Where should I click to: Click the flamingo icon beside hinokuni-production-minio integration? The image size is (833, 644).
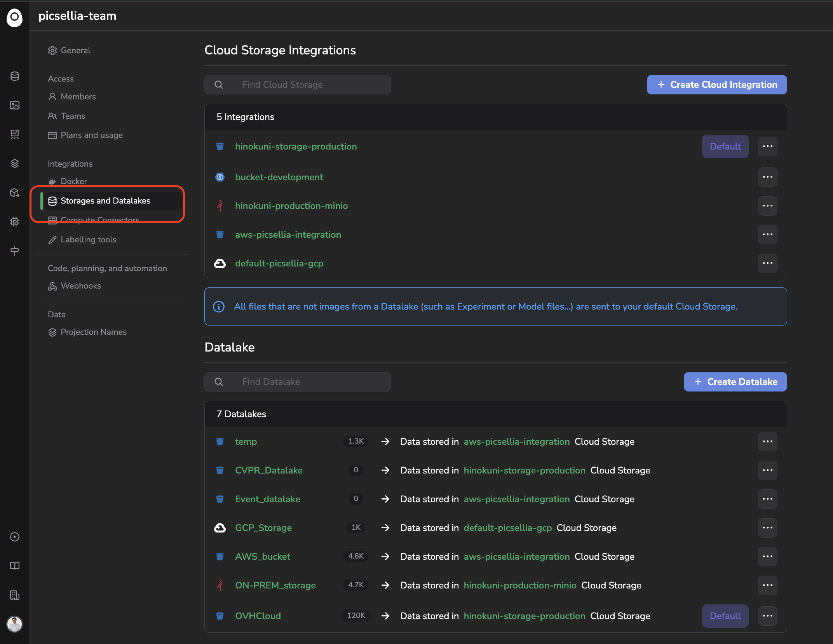[x=220, y=206]
